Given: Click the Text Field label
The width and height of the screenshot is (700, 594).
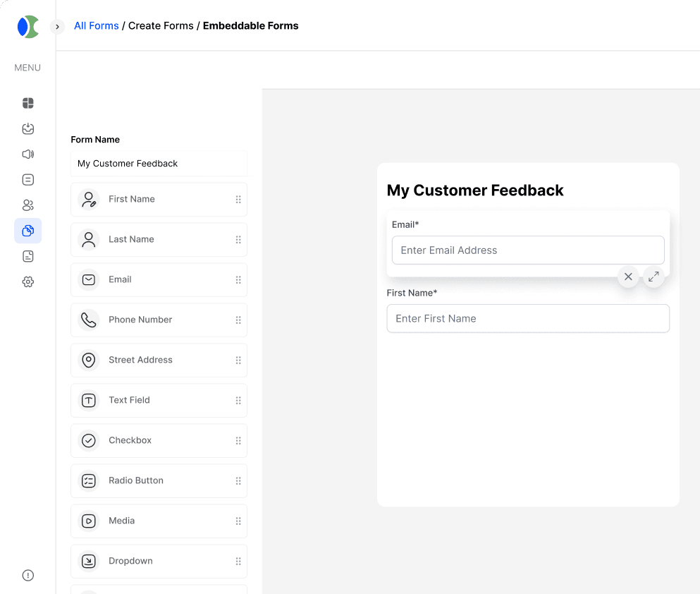Looking at the screenshot, I should tap(129, 400).
